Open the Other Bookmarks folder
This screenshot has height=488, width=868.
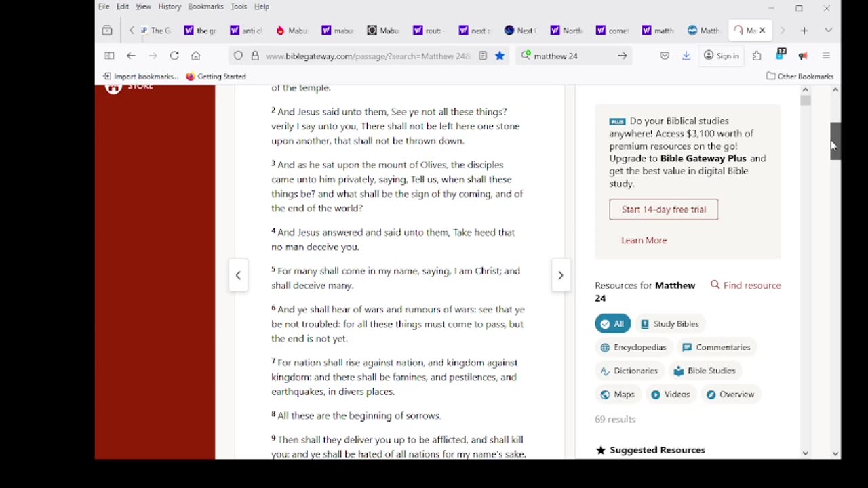click(800, 77)
